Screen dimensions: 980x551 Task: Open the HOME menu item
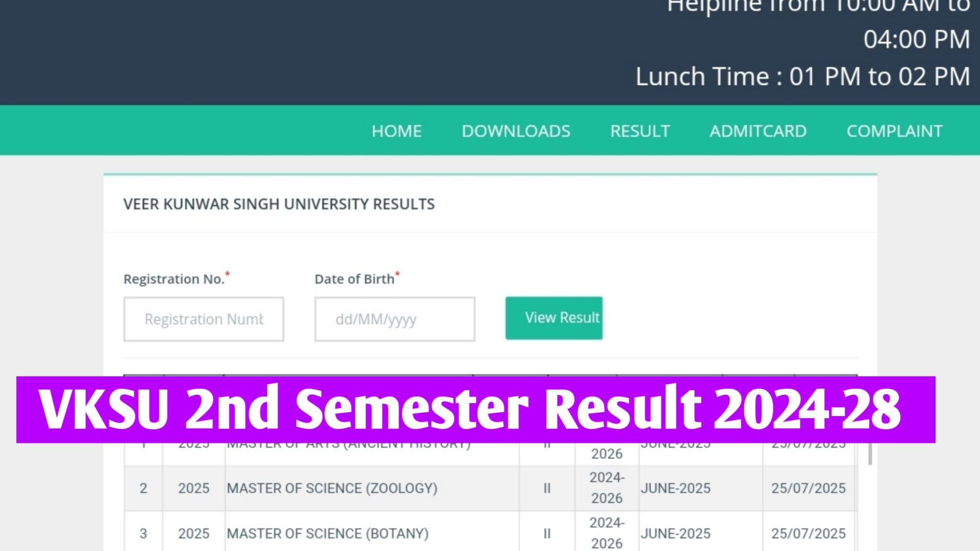point(397,131)
